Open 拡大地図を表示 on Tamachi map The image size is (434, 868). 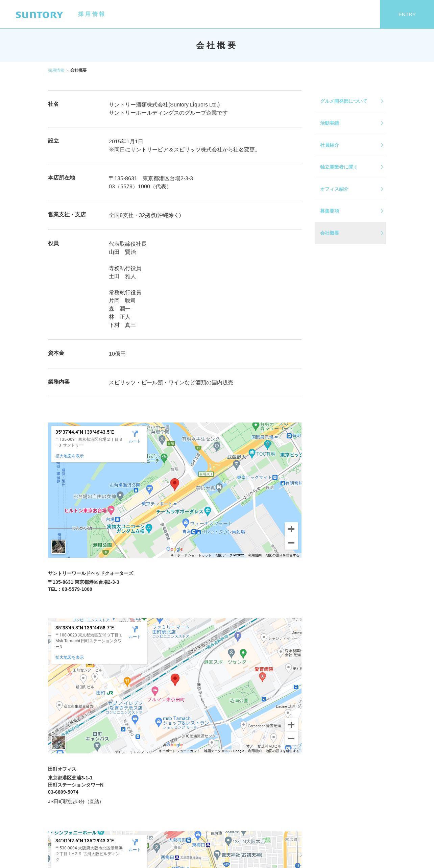(x=70, y=657)
